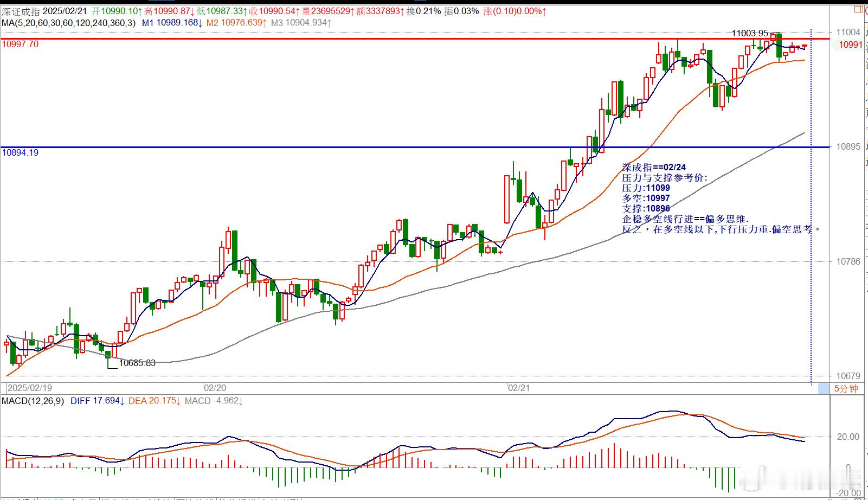Click the 量23695529 volume in header
Image resolution: width=868 pixels, height=500 pixels.
(x=329, y=11)
